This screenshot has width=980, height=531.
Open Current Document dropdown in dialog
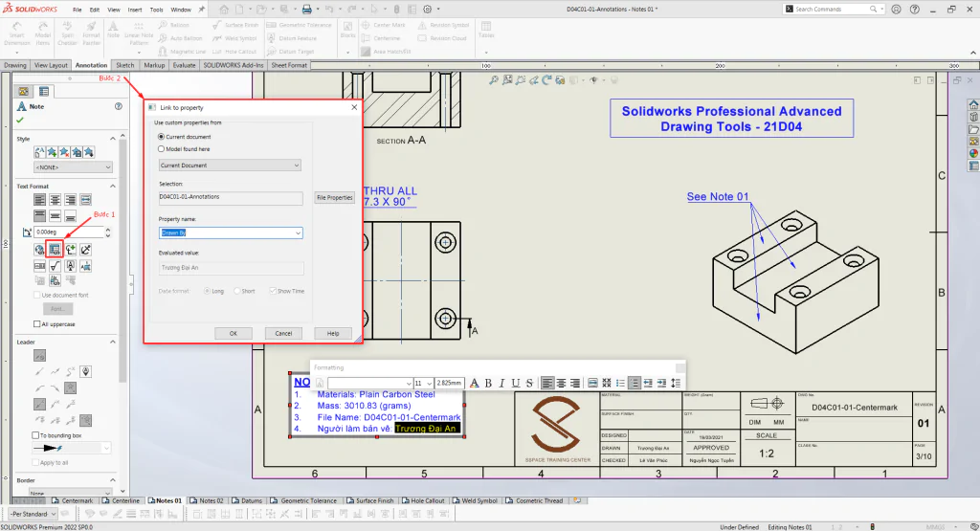pos(230,166)
